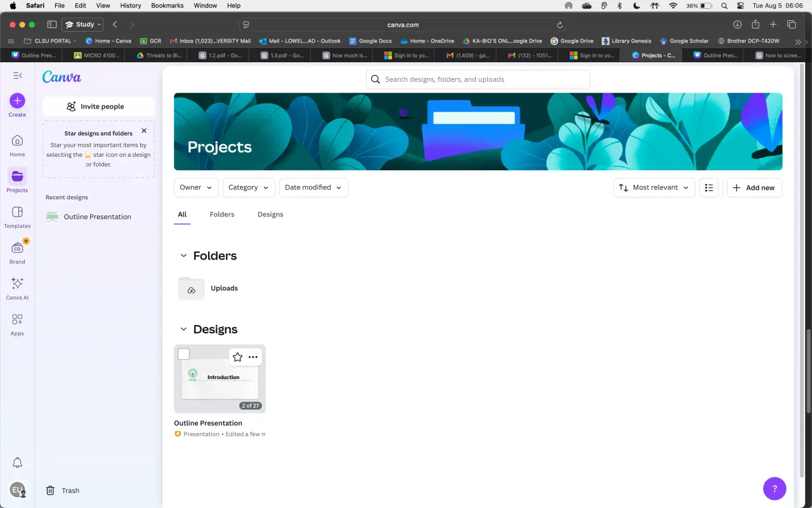Switch to the Threats to Bi... tab

pos(159,55)
